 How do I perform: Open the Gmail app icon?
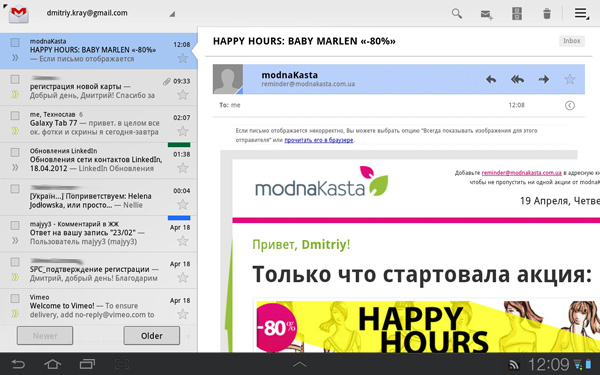pos(18,15)
